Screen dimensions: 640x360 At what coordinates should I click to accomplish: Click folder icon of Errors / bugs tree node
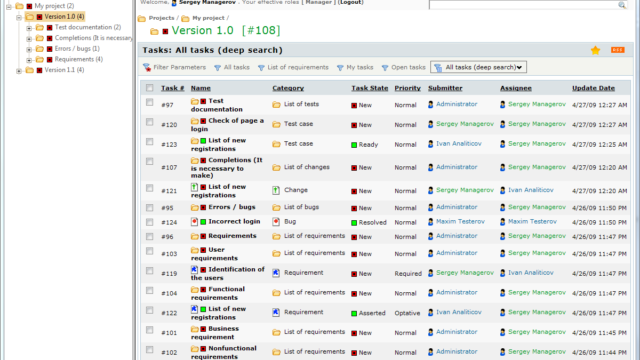pos(40,49)
